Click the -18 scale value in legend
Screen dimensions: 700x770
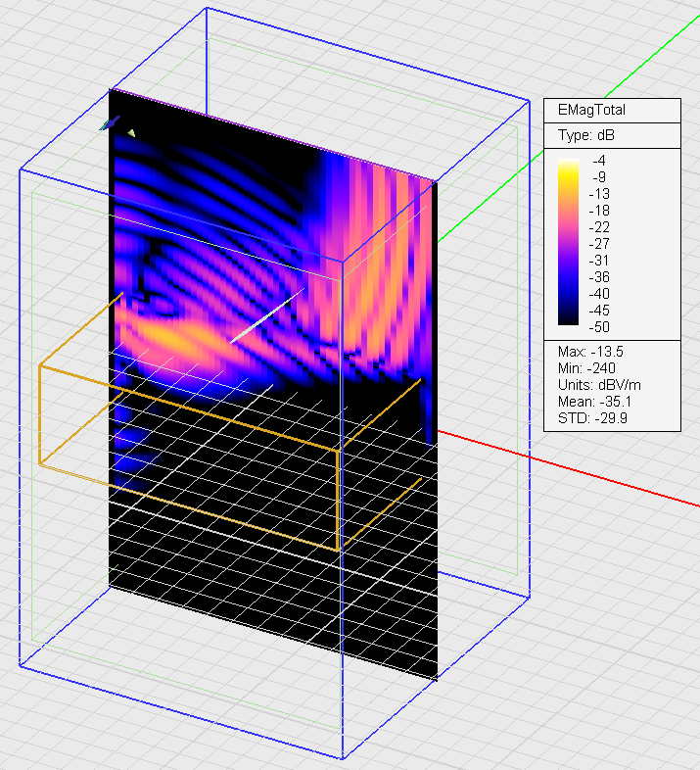600,210
